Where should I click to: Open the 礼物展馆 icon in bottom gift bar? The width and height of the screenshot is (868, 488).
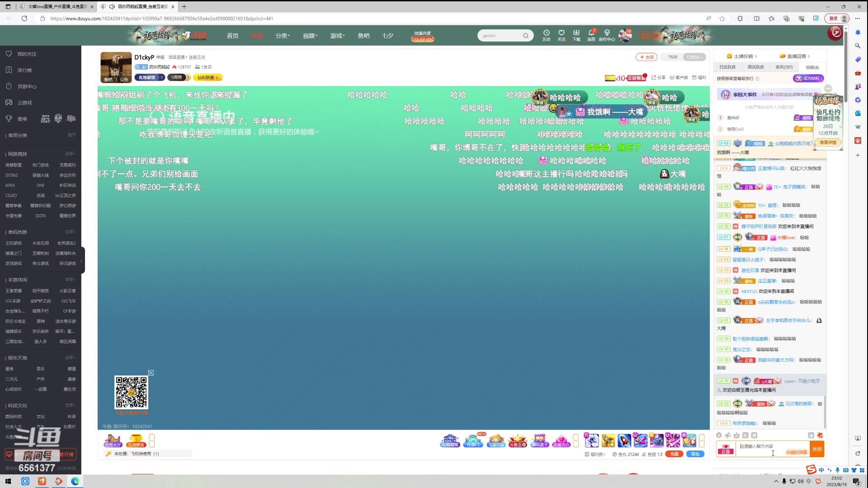click(x=450, y=441)
